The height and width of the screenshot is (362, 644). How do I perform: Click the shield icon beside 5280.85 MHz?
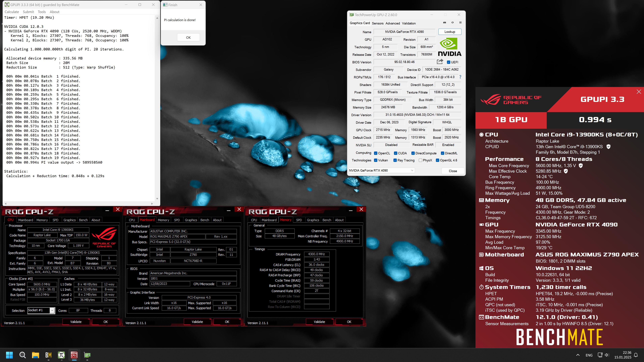pyautogui.click(x=566, y=171)
